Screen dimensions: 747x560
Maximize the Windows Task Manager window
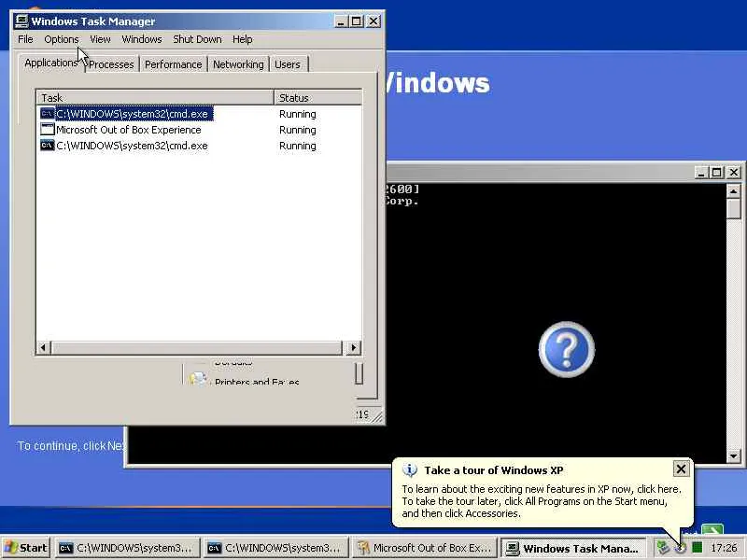(x=357, y=21)
